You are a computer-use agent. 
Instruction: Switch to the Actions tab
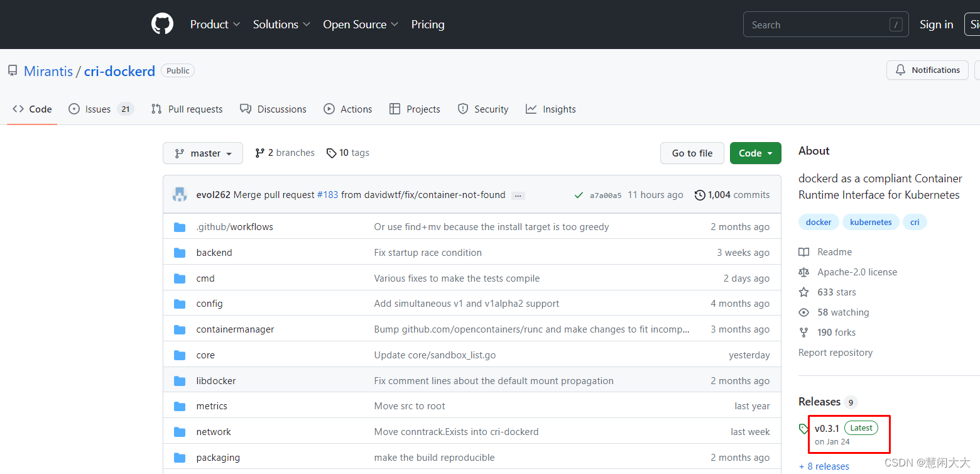(348, 109)
